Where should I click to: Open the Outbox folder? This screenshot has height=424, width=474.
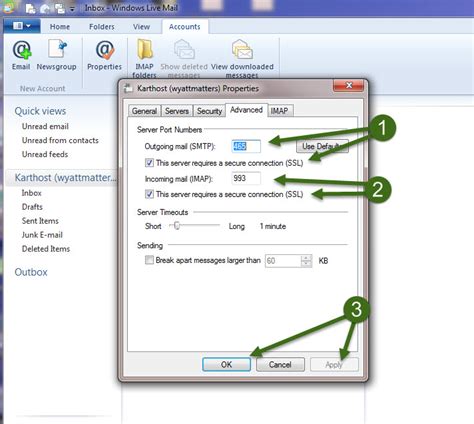[x=31, y=272]
